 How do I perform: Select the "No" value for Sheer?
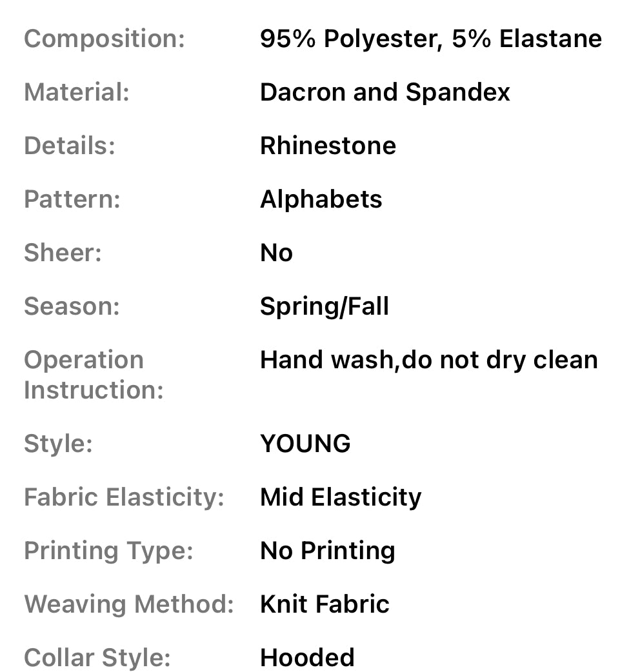[276, 253]
